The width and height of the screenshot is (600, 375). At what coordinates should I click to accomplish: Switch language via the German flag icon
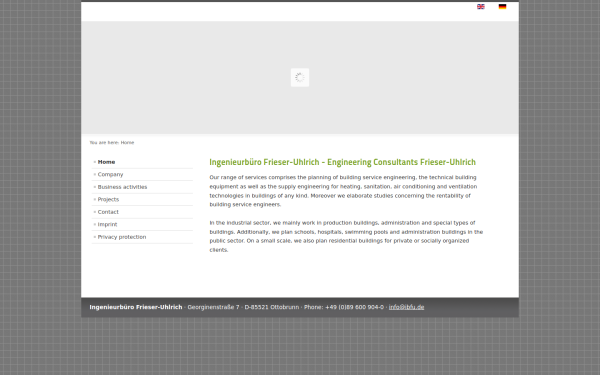pyautogui.click(x=502, y=7)
